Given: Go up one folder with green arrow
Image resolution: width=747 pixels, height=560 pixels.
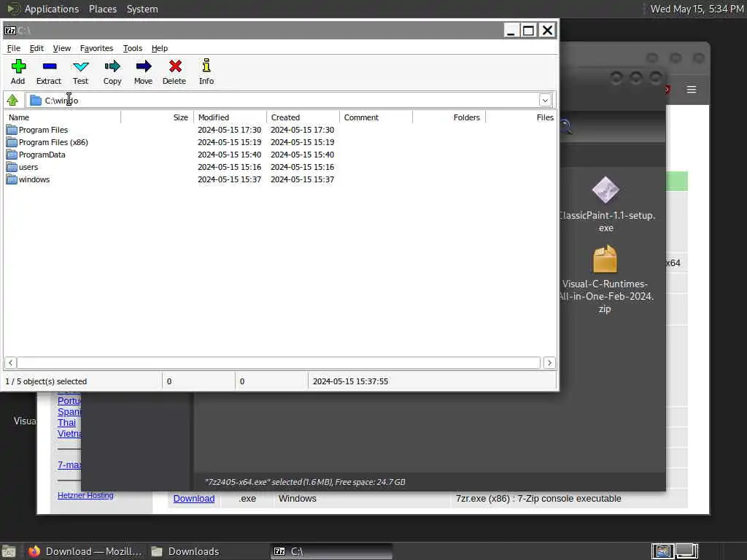Looking at the screenshot, I should click(x=12, y=100).
